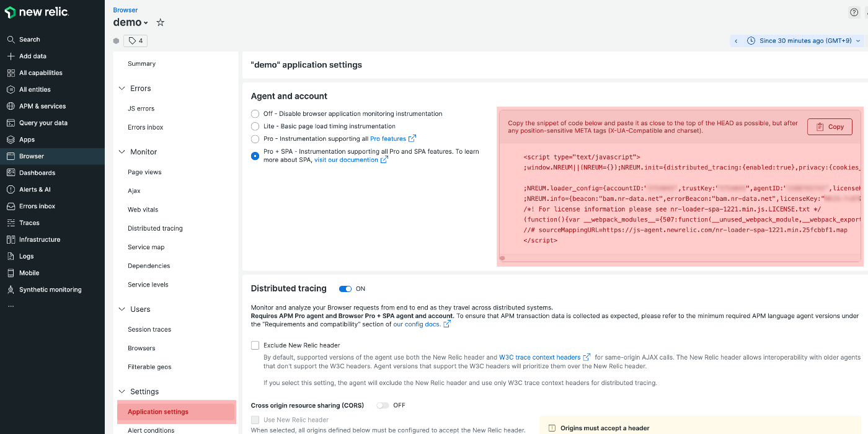Open Summary in the left nav
This screenshot has width=868, height=434.
[141, 64]
